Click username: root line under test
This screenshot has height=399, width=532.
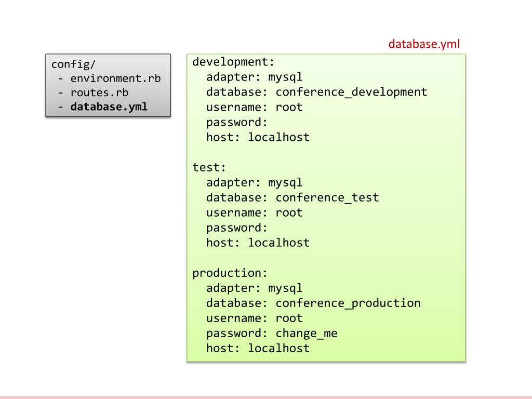[254, 212]
